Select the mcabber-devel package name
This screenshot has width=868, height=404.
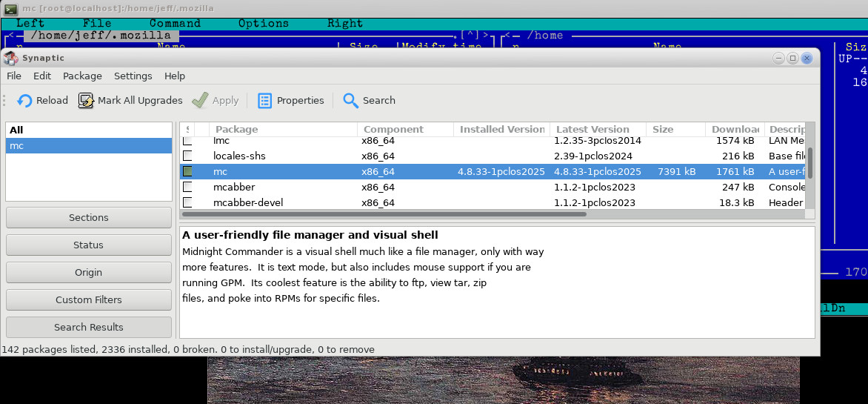click(248, 202)
